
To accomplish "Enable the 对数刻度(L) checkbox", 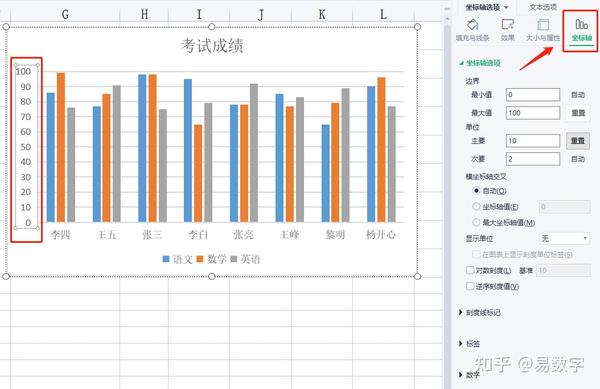I will (x=470, y=270).
